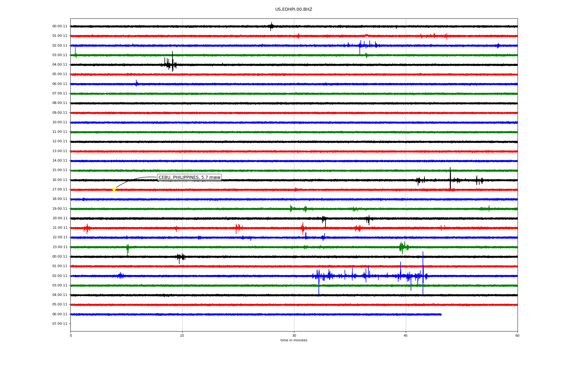Click the first 00:00:11 label at the top
588x368 pixels.
click(60, 26)
